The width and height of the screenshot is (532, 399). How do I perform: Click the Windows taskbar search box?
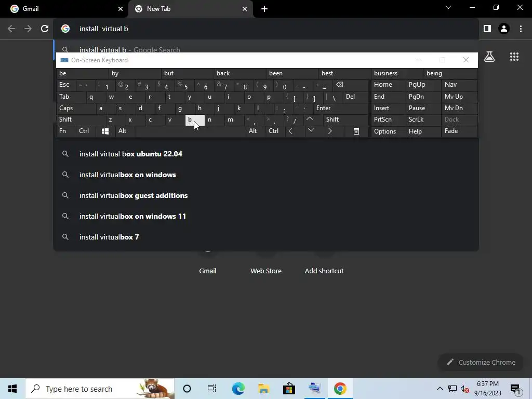point(100,389)
